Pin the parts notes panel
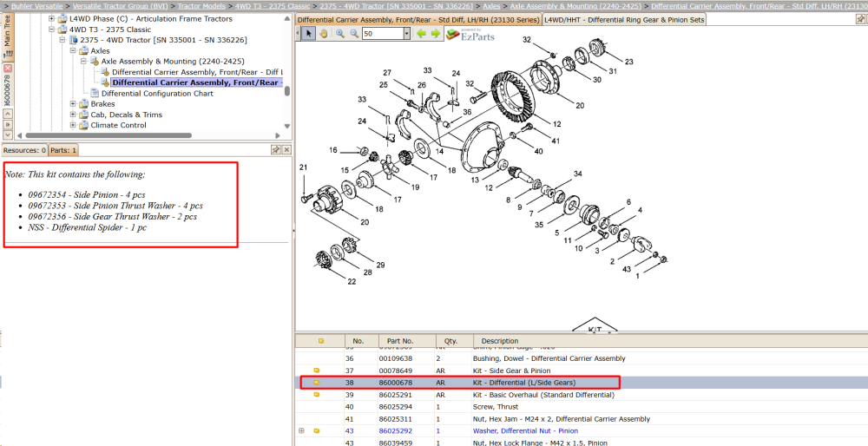This screenshot has width=868, height=446. click(x=276, y=150)
